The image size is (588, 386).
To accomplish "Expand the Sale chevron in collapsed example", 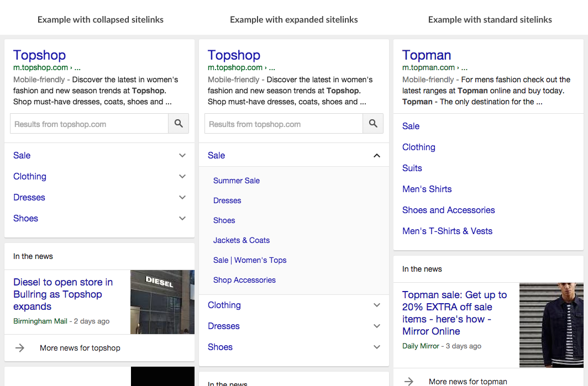I will pyautogui.click(x=182, y=156).
